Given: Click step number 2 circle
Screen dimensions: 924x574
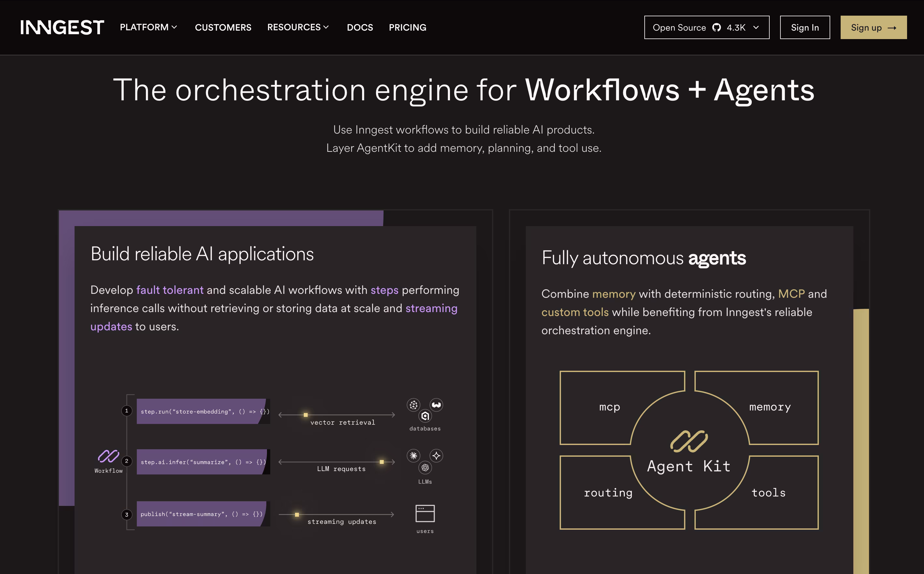Looking at the screenshot, I should (x=127, y=461).
